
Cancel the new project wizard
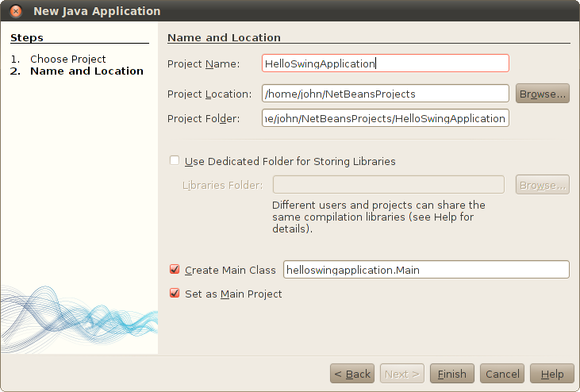(x=502, y=374)
